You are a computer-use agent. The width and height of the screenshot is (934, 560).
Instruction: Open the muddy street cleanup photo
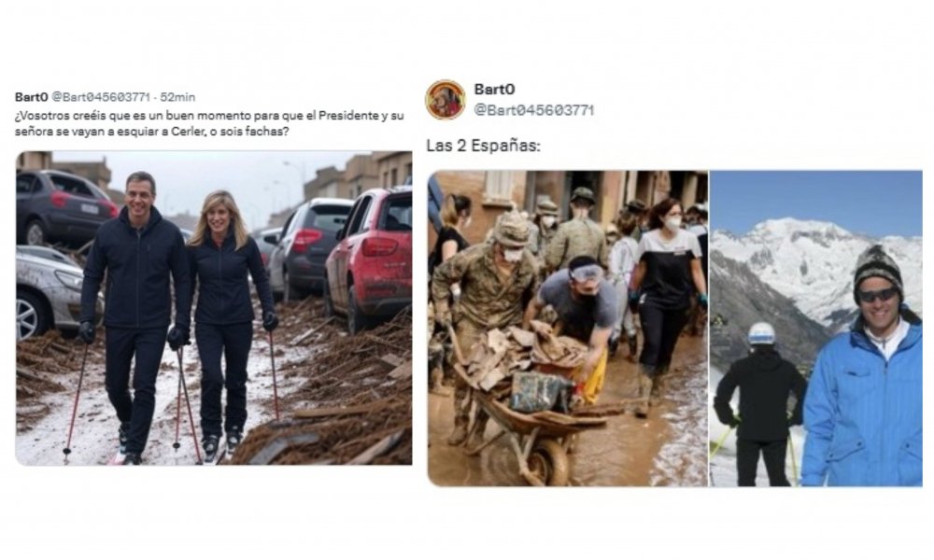pos(567,328)
